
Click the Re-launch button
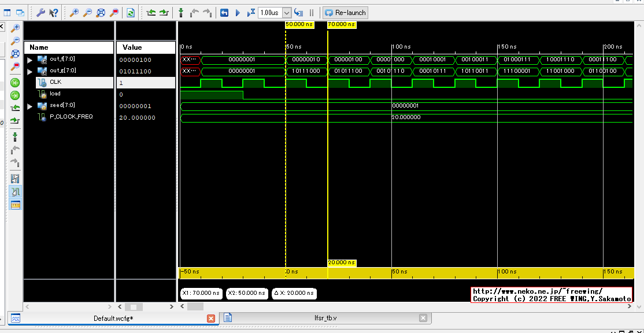[x=345, y=13]
